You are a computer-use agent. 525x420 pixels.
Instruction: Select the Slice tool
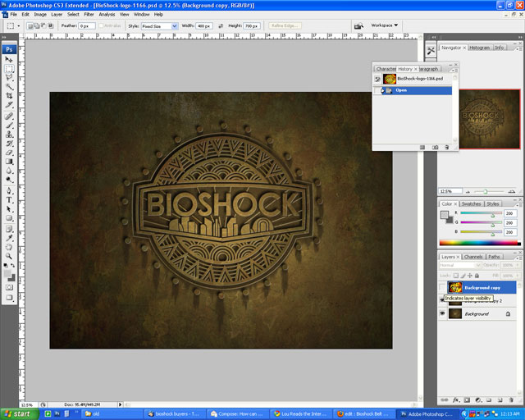9,105
